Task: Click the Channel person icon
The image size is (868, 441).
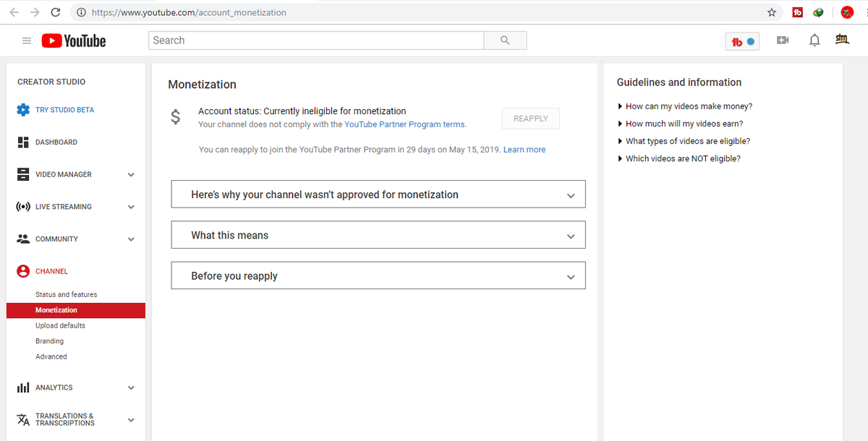Action: (22, 271)
